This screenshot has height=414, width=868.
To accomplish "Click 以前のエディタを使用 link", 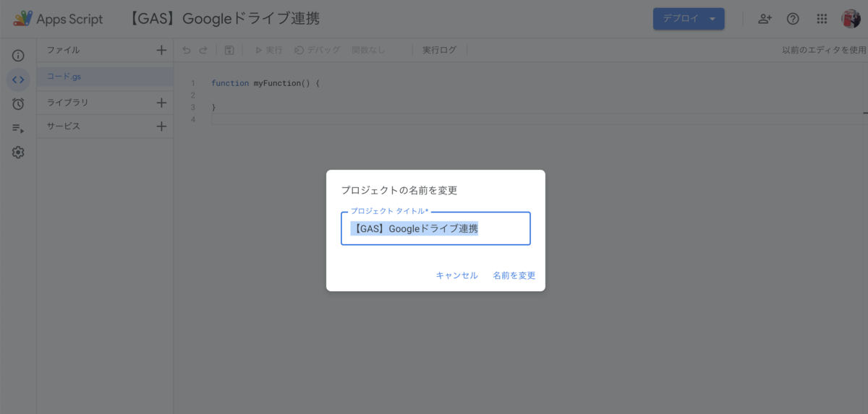I will pos(823,51).
